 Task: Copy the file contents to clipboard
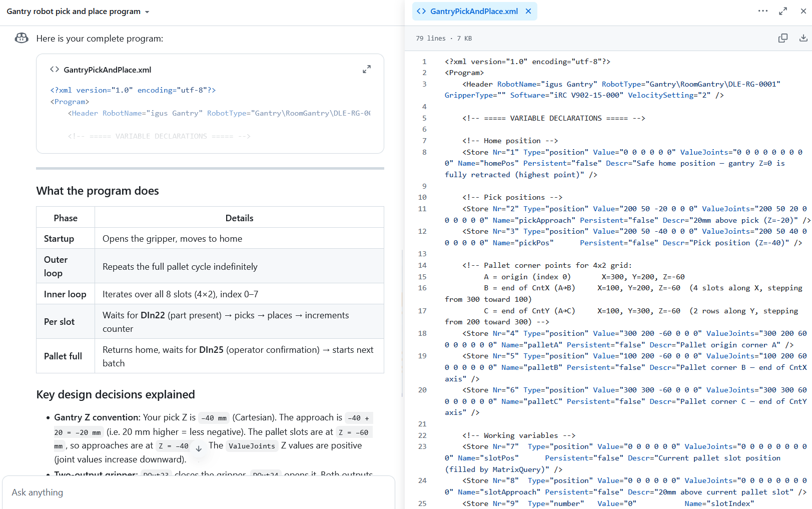783,38
